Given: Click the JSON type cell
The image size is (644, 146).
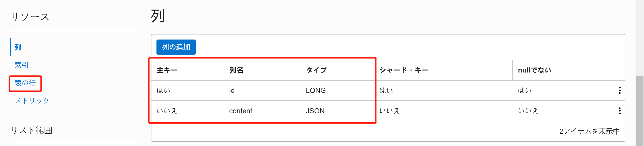Looking at the screenshot, I should pos(315,111).
